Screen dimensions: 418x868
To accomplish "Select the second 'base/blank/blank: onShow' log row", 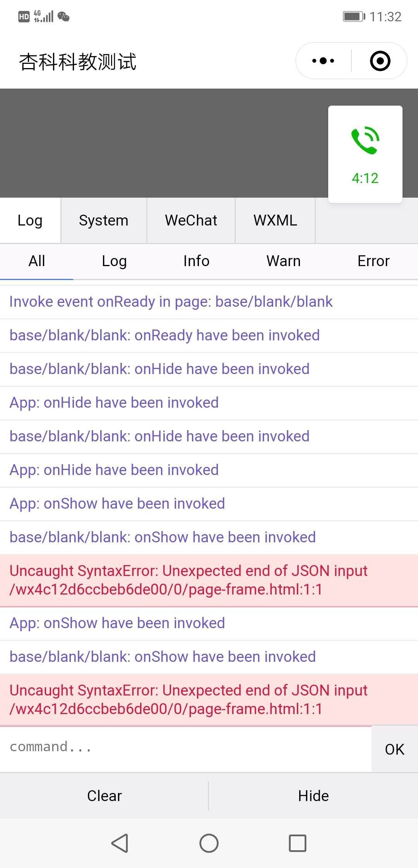I will 209,657.
